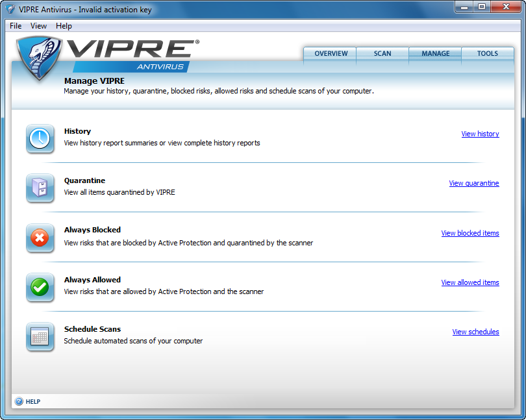526x420 pixels.
Task: Follow the View allowed items link
Action: (x=470, y=282)
